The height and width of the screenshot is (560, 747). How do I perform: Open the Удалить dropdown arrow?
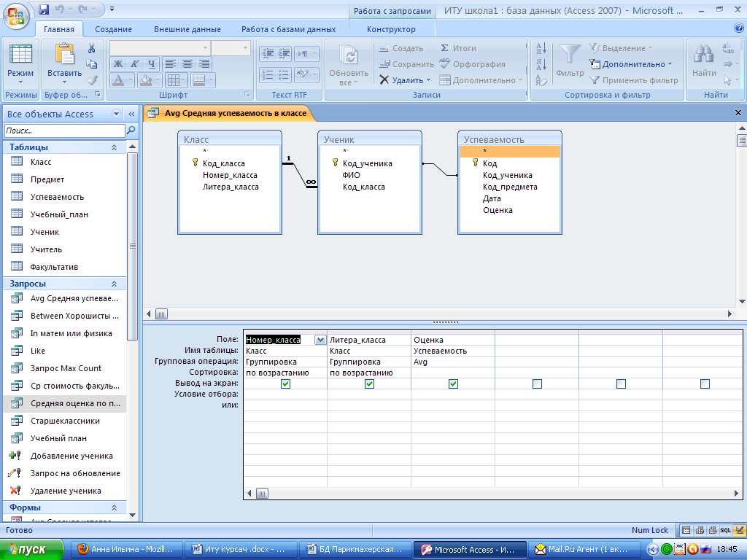tap(428, 80)
